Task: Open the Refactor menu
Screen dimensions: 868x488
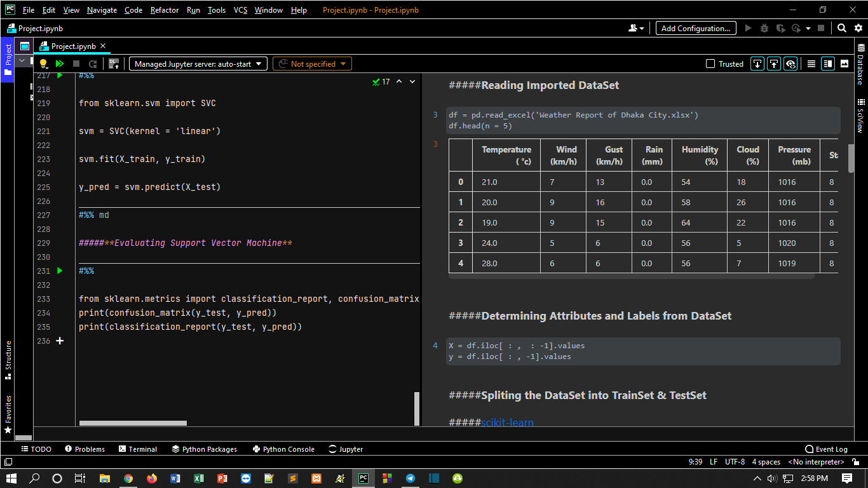Action: coord(165,10)
